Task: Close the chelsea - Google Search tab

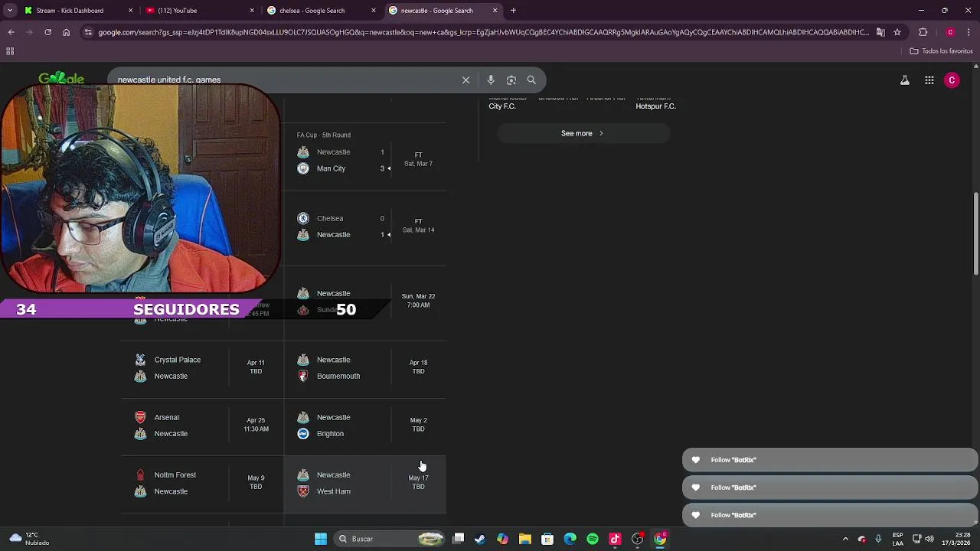Action: click(374, 10)
